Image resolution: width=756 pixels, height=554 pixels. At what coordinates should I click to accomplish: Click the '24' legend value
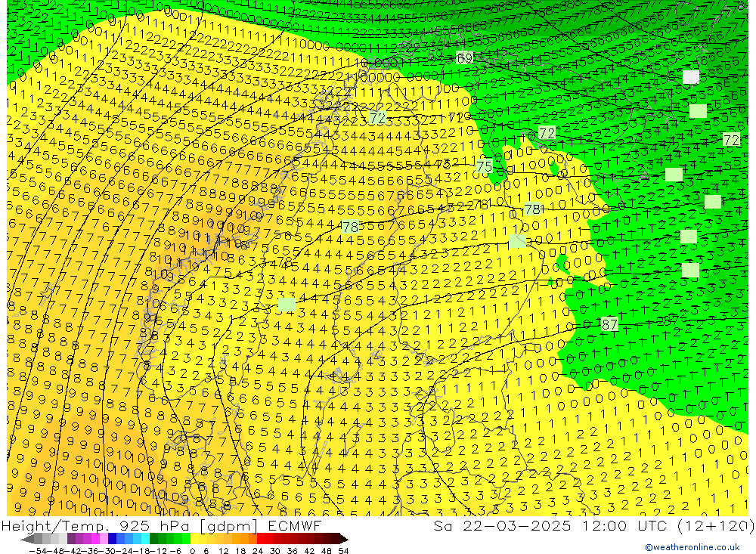tap(258, 551)
